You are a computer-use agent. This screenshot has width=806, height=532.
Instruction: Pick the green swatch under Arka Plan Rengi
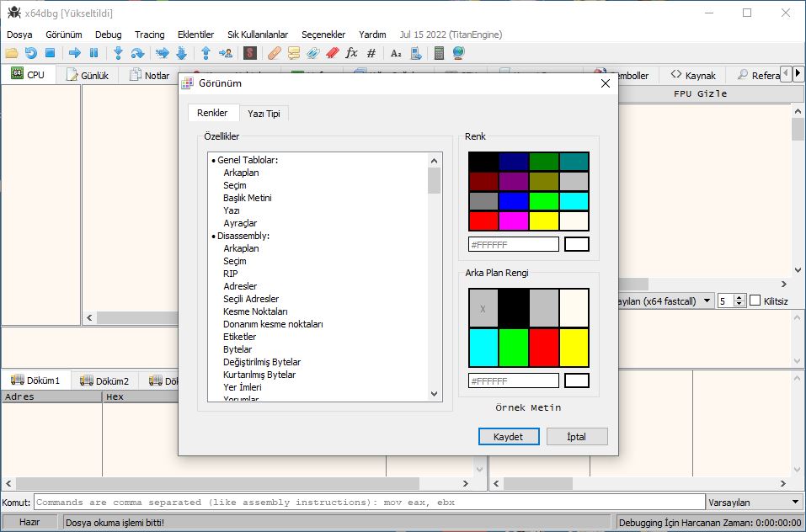coord(514,348)
